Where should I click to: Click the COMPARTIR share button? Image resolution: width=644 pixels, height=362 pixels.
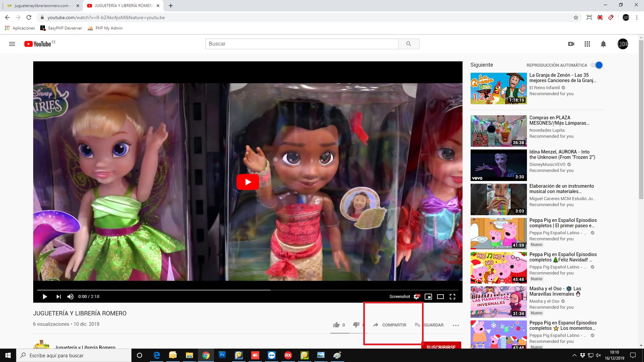tap(389, 325)
